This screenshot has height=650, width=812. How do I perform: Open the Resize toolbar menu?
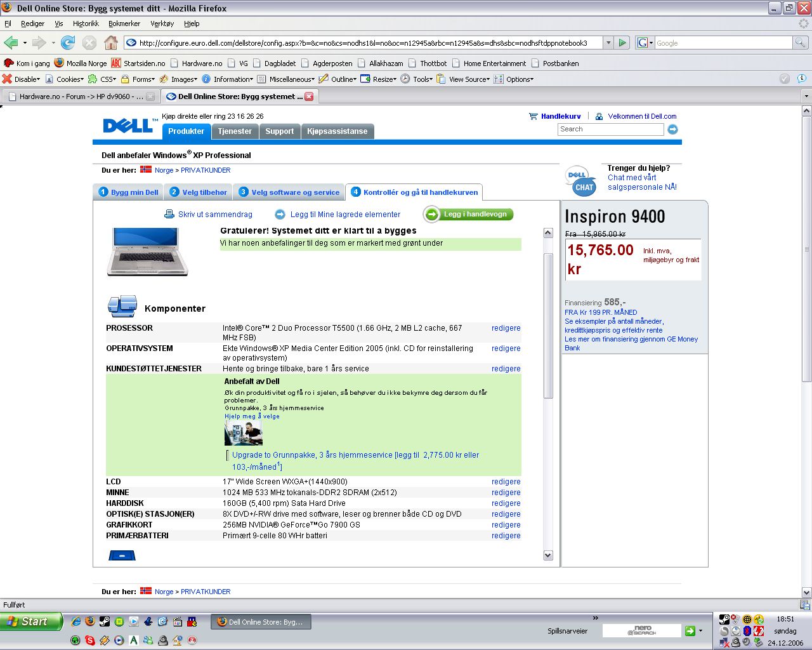(x=378, y=79)
